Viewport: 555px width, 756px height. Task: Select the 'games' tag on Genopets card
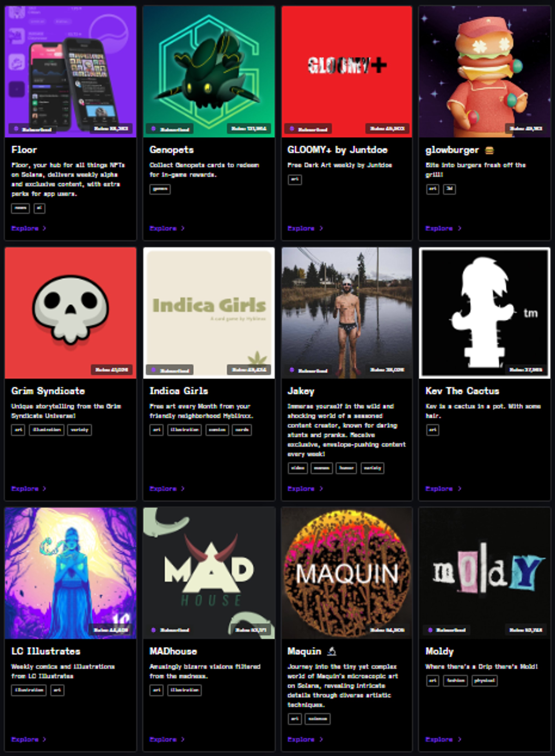pos(160,189)
